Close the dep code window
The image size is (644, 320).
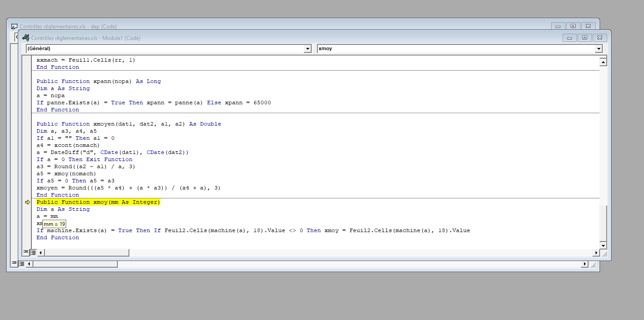pyautogui.click(x=588, y=26)
